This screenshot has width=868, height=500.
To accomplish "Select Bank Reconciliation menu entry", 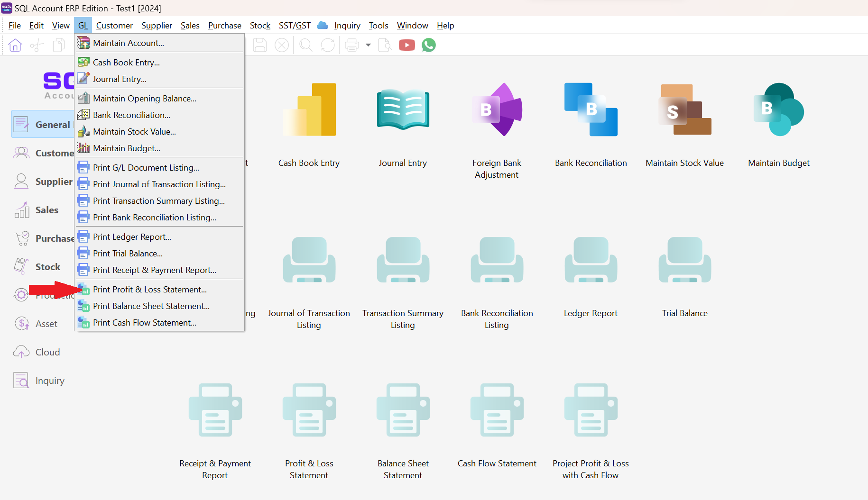I will click(x=131, y=115).
